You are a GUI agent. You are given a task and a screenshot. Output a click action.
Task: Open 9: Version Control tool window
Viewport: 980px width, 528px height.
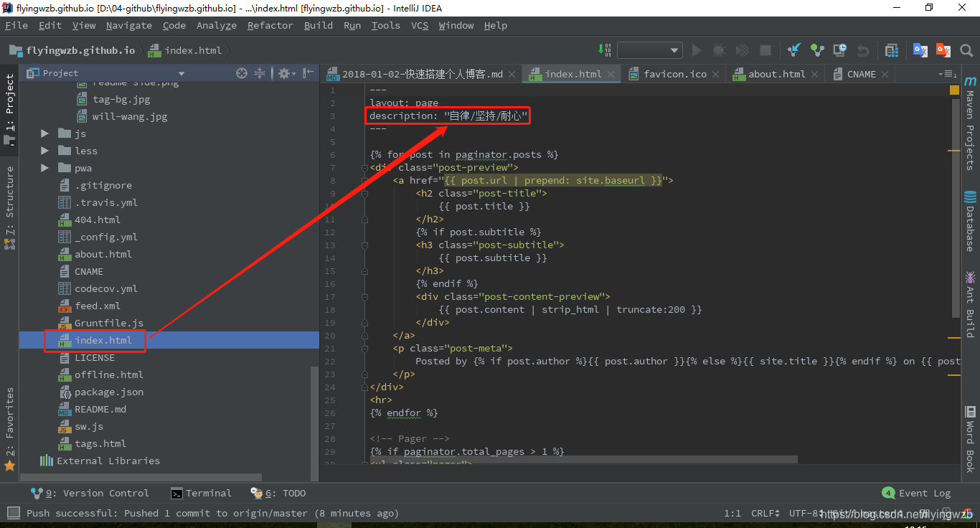(90, 493)
